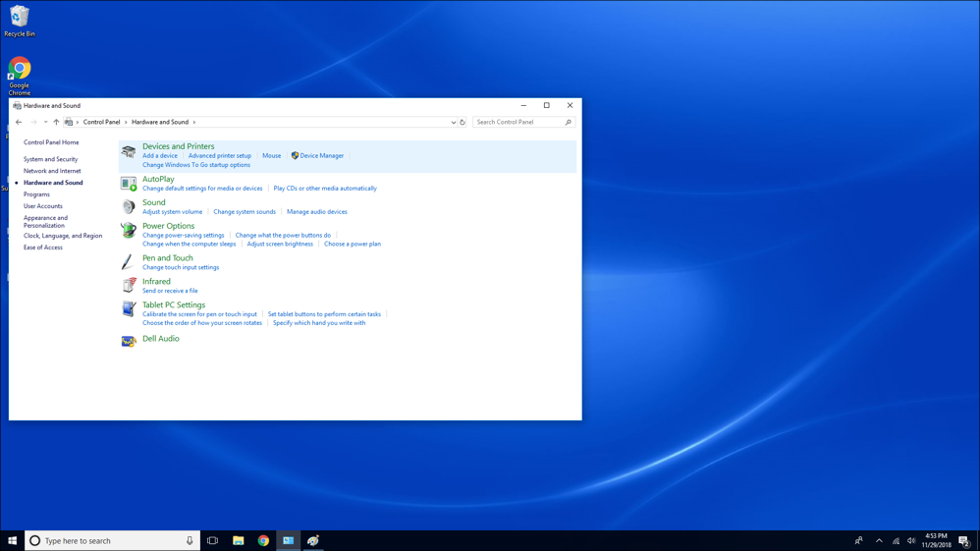
Task: Open the Mouse settings link
Action: tap(271, 156)
